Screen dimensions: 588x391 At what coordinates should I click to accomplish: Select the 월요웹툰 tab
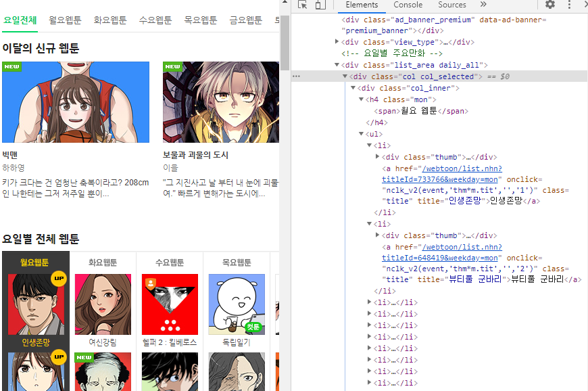tap(65, 20)
